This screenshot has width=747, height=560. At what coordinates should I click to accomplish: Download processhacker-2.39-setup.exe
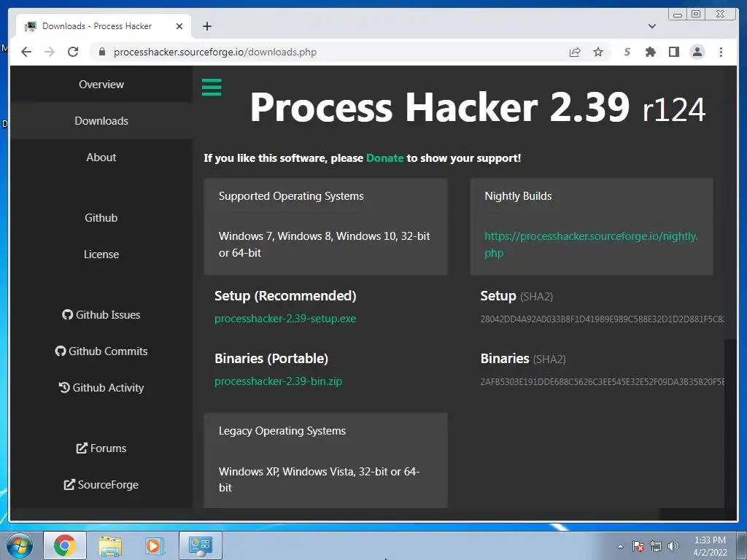pyautogui.click(x=285, y=319)
